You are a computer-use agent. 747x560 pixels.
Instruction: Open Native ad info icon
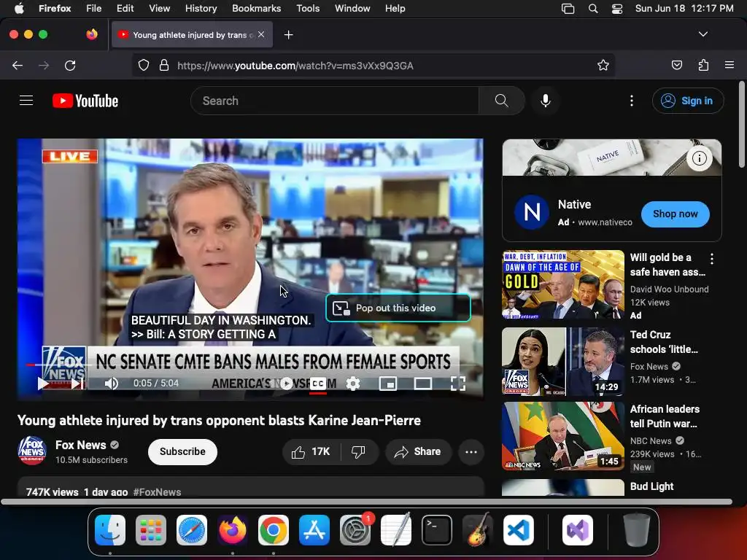click(699, 158)
